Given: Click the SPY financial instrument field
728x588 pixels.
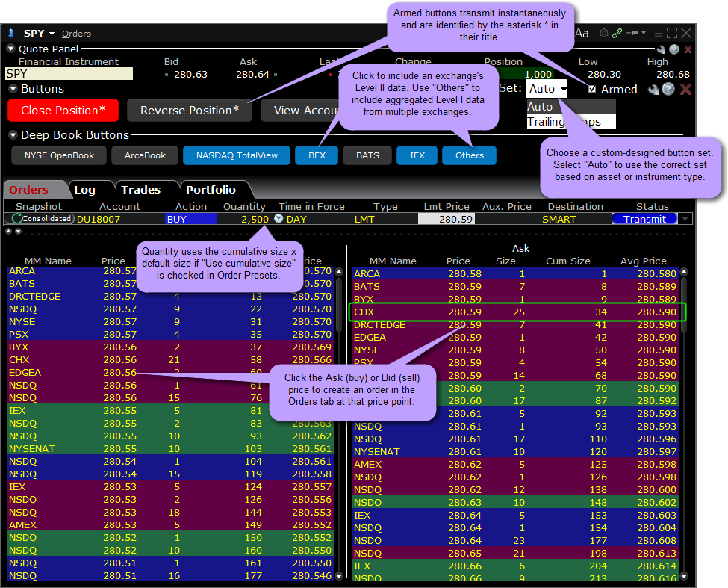Looking at the screenshot, I should click(x=69, y=74).
